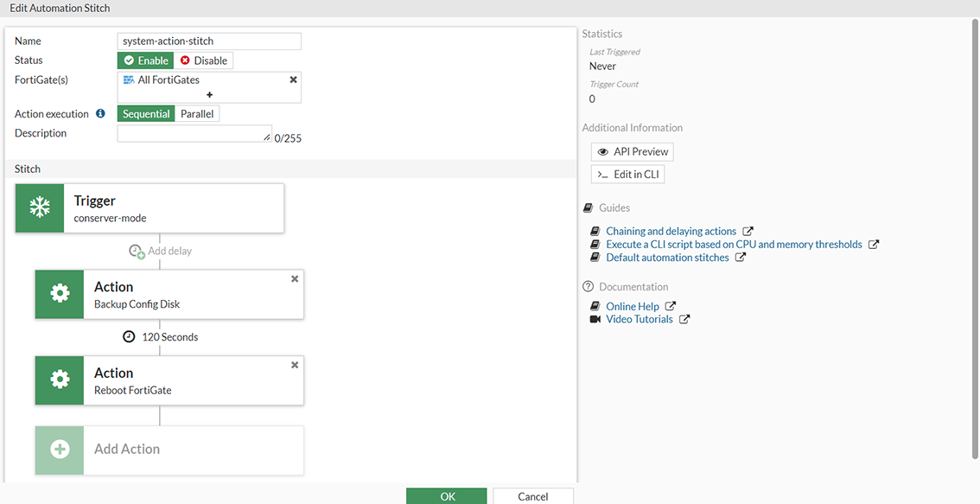Click the video camera icon beside Video Tutorials
The image size is (980, 504).
[x=595, y=320]
